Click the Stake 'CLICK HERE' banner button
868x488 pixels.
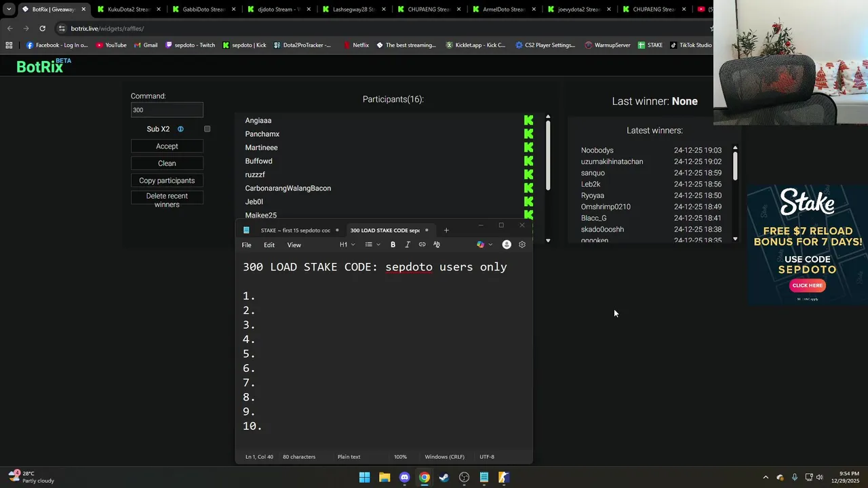pos(808,285)
